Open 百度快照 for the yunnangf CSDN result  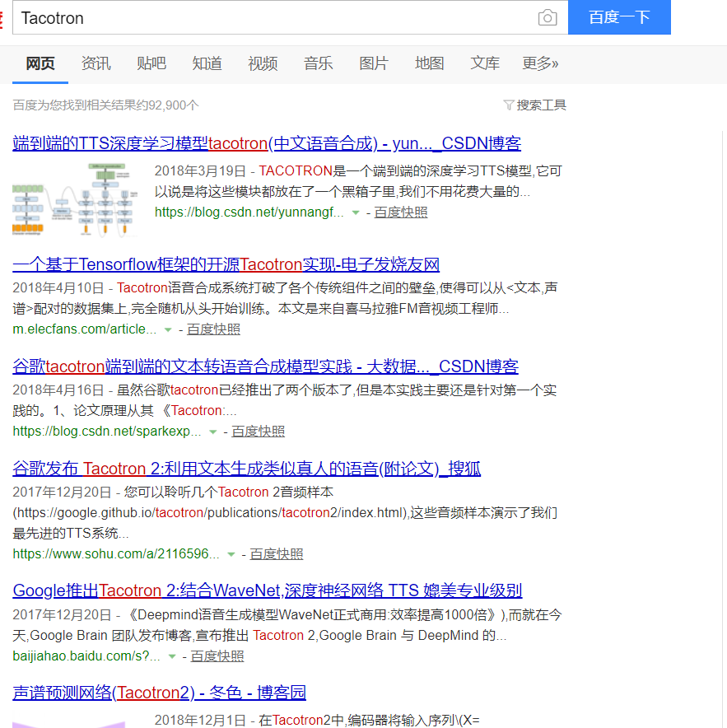click(401, 212)
